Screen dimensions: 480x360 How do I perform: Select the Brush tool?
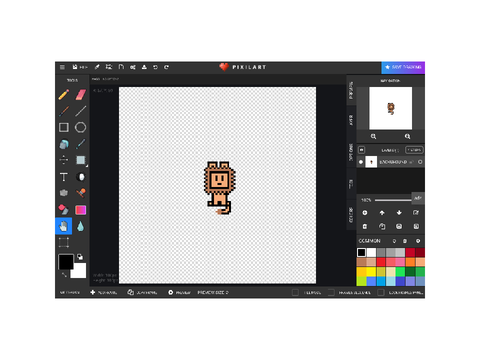[64, 111]
